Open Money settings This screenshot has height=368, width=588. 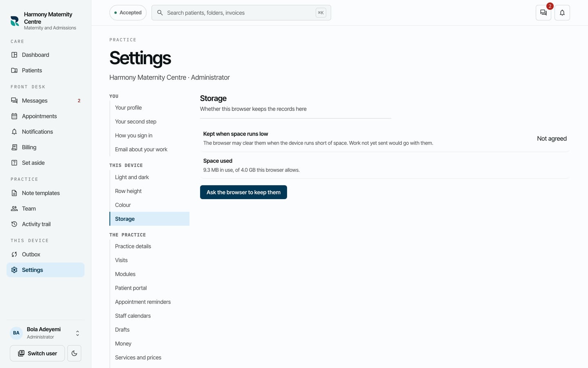pyautogui.click(x=149, y=343)
